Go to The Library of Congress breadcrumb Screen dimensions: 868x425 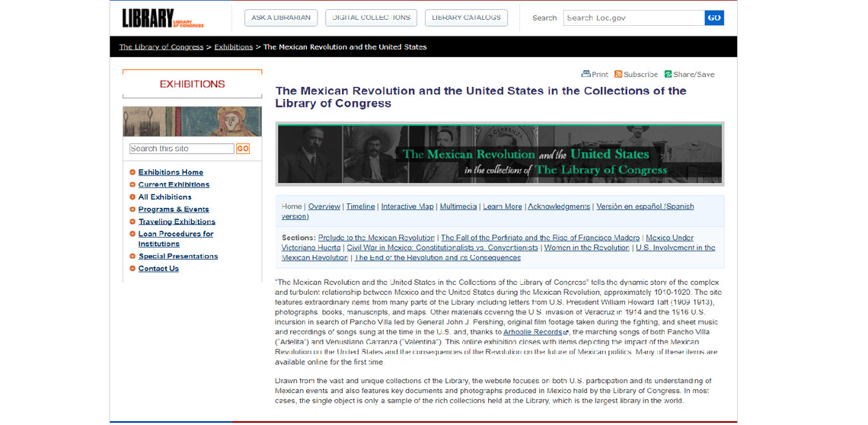tap(161, 47)
